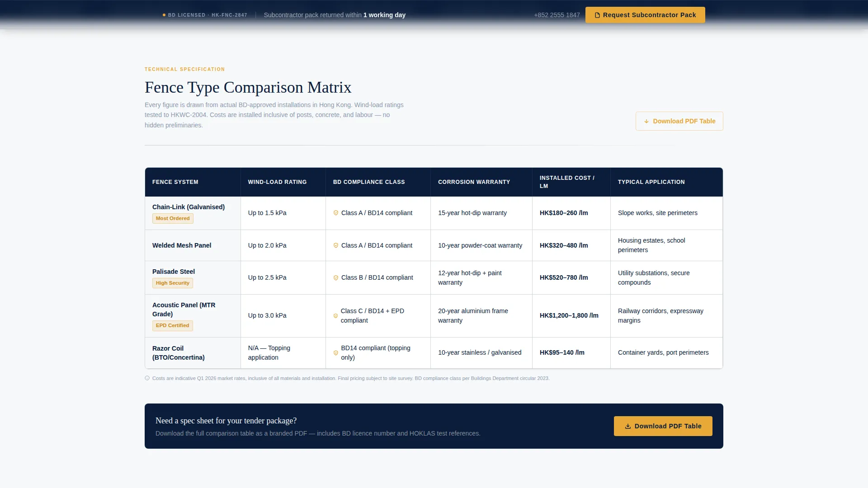The width and height of the screenshot is (868, 488).
Task: Select Chain-Link (Galvanised) row title
Action: coord(189,207)
